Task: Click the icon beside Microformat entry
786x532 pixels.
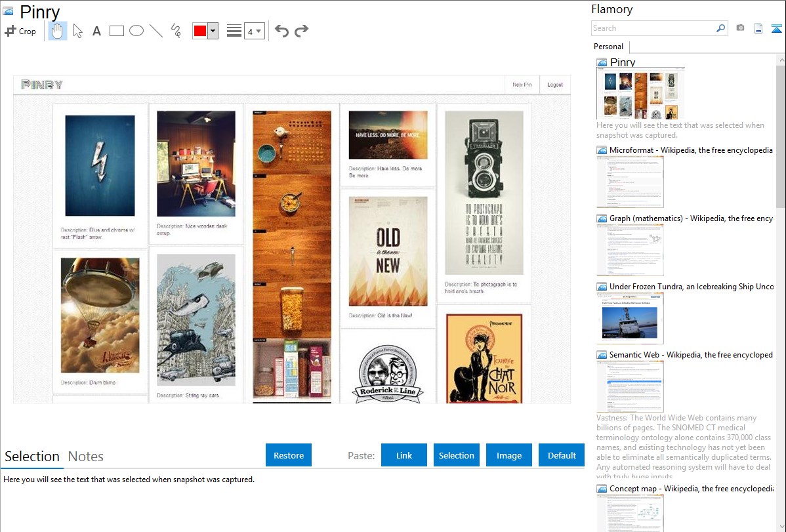Action: coord(602,150)
